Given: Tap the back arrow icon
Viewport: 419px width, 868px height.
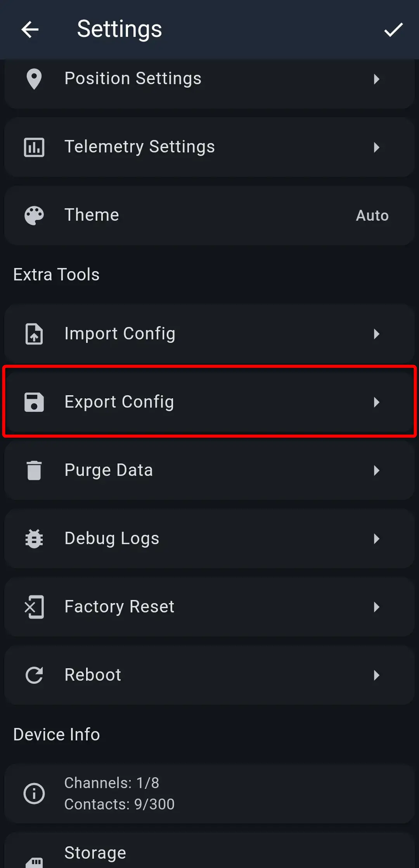Looking at the screenshot, I should click(30, 29).
